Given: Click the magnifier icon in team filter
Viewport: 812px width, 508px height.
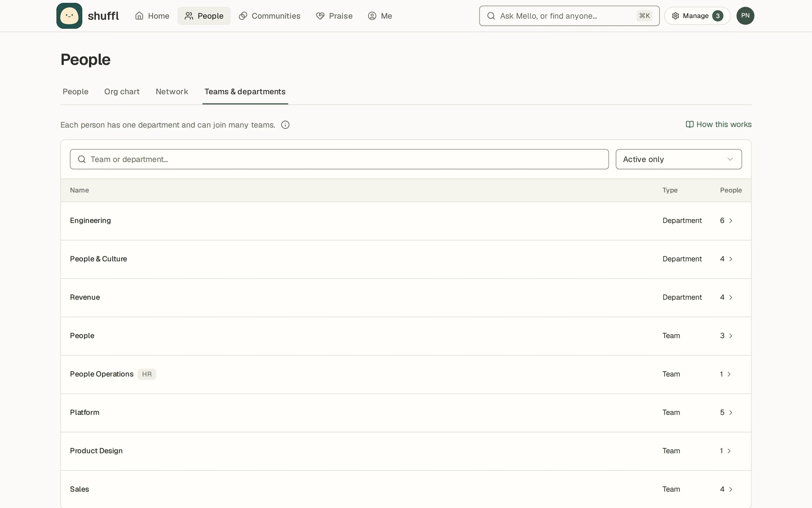Looking at the screenshot, I should pos(82,159).
